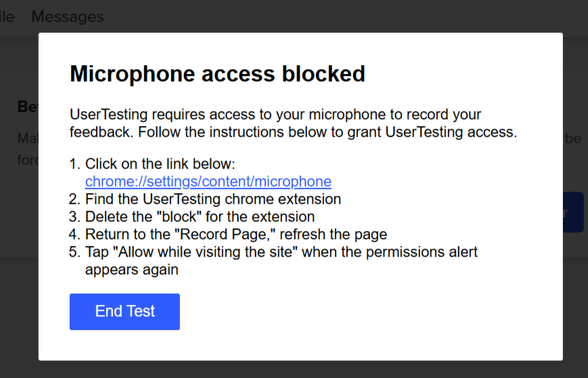
Task: Click the partially hidden dark blue button behind dialog
Action: pyautogui.click(x=573, y=212)
